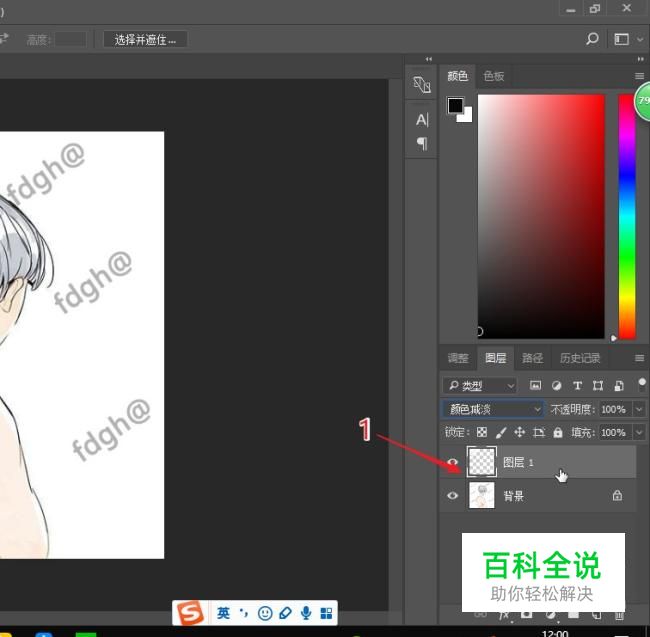Switch Sogou punctuation mode
Image resolution: width=650 pixels, height=637 pixels.
(244, 612)
